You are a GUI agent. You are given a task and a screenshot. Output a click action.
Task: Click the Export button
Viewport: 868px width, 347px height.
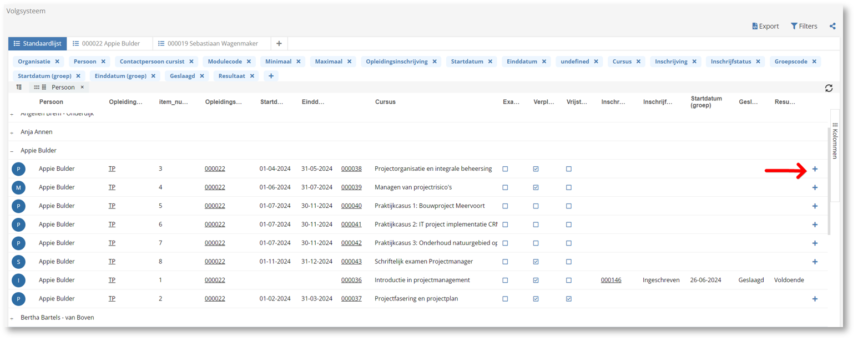pos(765,26)
